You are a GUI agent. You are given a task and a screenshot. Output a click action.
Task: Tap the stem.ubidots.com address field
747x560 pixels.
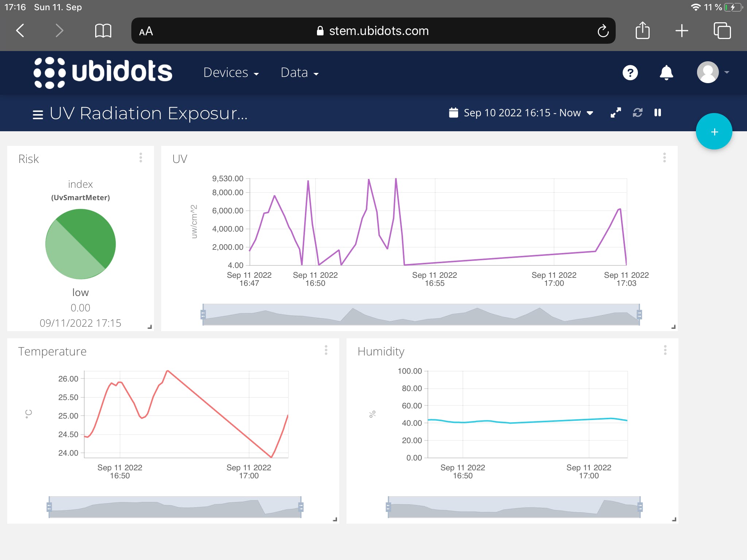tap(373, 31)
